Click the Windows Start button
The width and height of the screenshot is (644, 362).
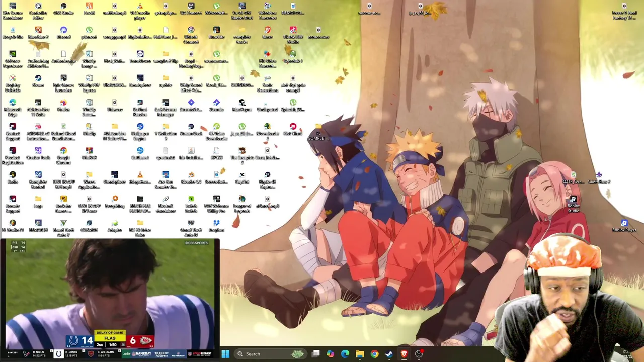225,354
